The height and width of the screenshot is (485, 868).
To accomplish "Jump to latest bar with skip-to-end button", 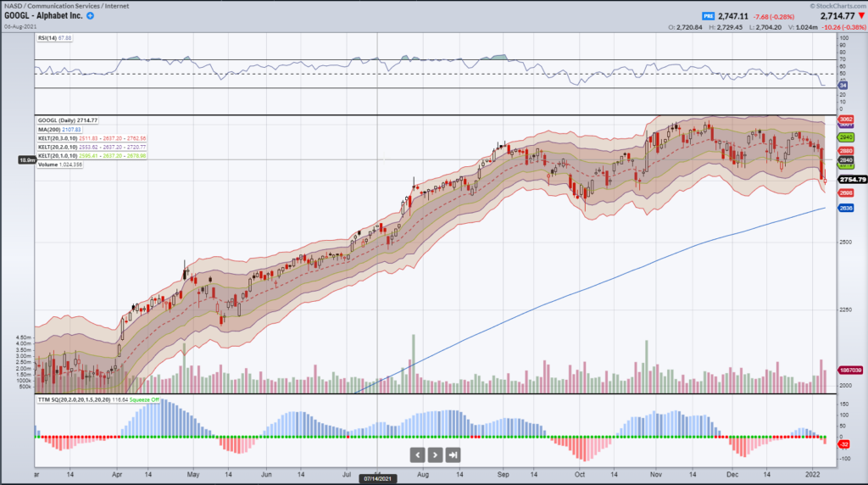I will point(453,455).
